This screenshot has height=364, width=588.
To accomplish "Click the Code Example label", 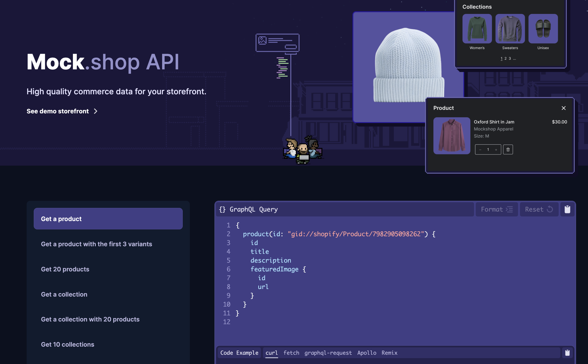I will coord(239,353).
